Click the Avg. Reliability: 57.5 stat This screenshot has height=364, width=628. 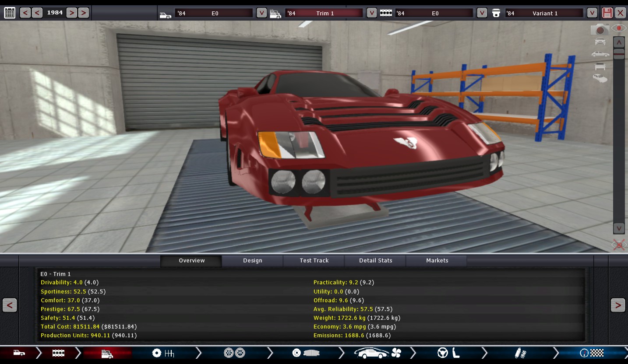click(x=353, y=309)
